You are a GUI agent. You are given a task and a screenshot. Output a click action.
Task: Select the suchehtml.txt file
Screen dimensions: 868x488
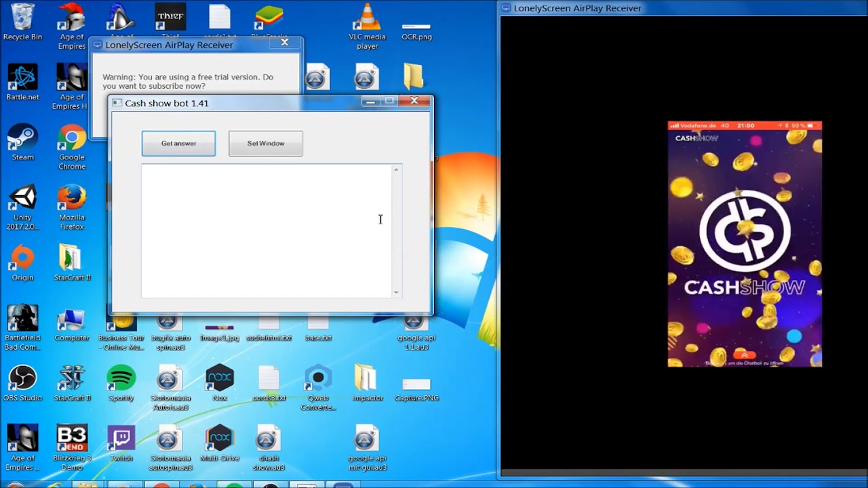269,329
